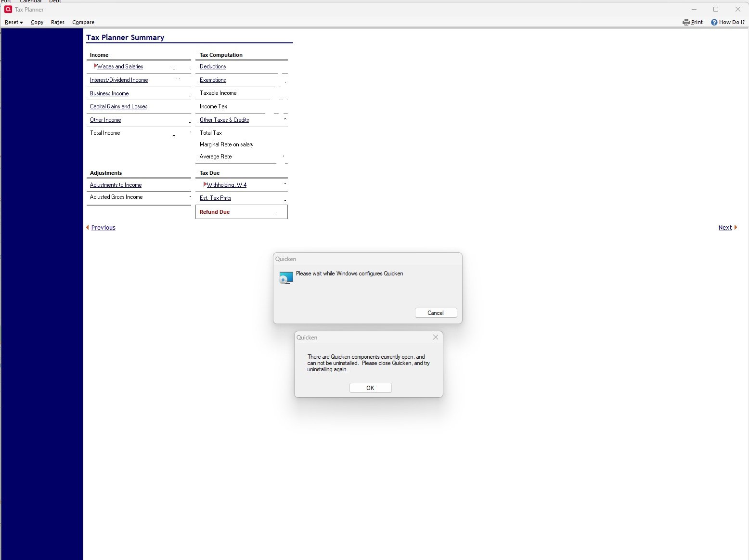Click the How Do I? help label
Screen dimensions: 749x560
point(732,22)
